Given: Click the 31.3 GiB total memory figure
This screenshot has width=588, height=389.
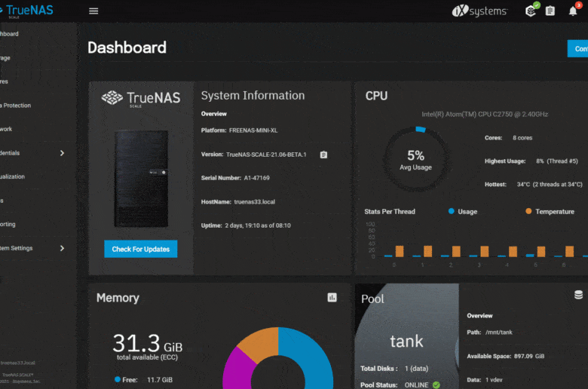Looking at the screenshot, I should click(x=147, y=343).
